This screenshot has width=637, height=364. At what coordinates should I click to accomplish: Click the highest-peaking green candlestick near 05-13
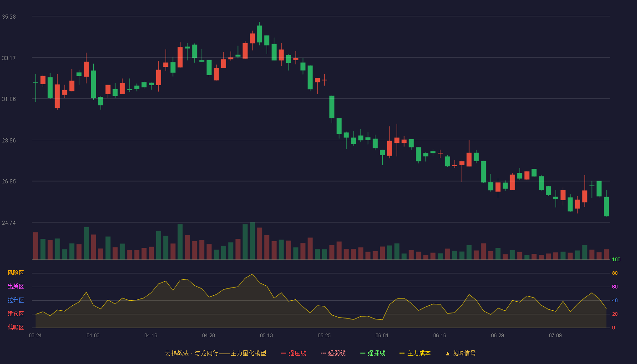coord(259,34)
